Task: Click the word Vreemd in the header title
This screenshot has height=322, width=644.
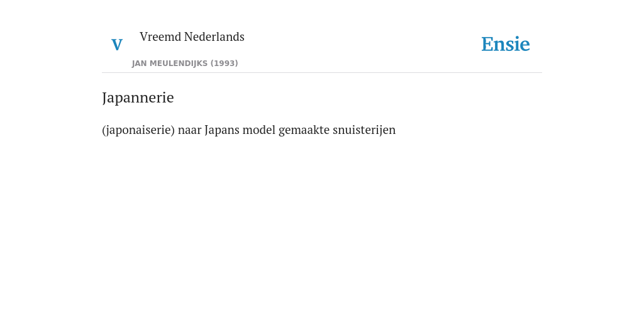Action: click(x=160, y=36)
